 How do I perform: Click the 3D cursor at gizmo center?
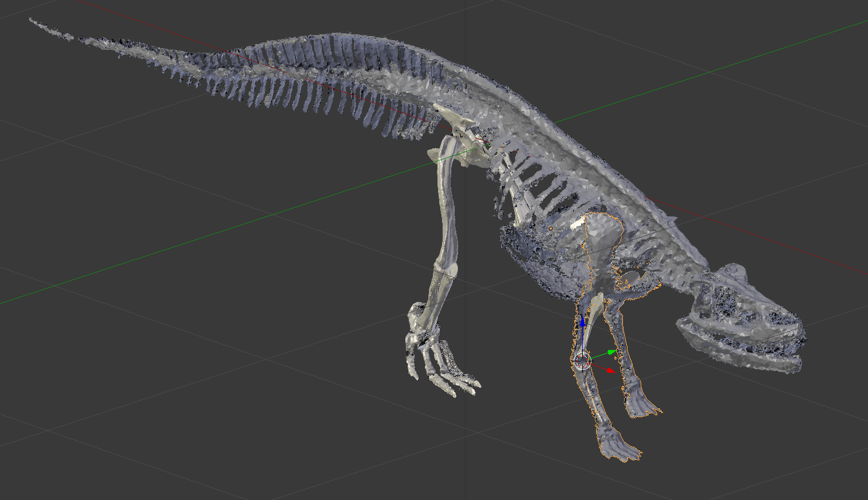coord(582,361)
